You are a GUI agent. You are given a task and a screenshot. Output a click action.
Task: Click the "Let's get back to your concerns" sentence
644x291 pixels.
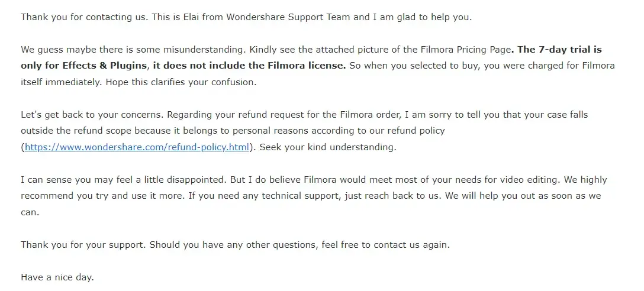coord(91,115)
